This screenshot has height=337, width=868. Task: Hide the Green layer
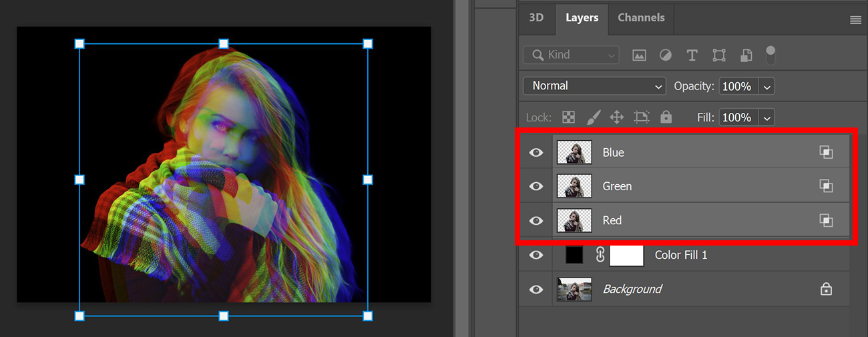coord(536,186)
